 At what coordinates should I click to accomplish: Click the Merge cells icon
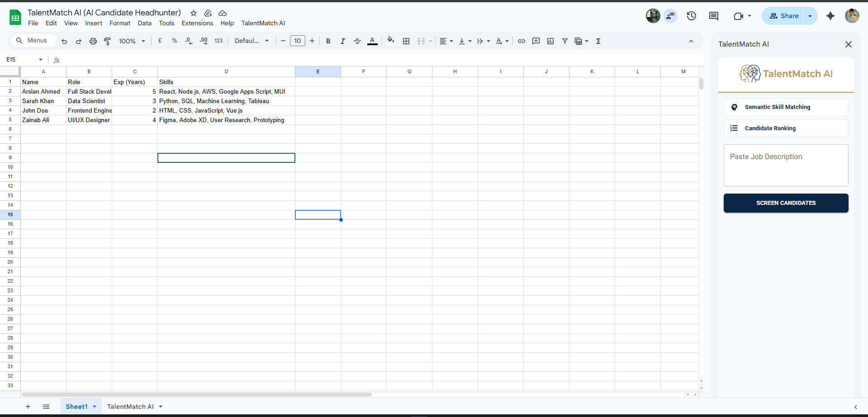421,41
